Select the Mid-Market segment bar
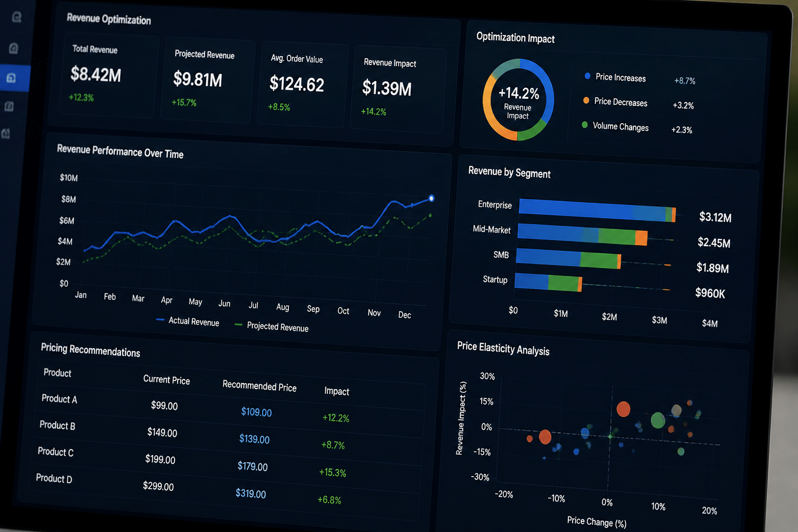Image resolution: width=798 pixels, height=532 pixels. coord(582,234)
